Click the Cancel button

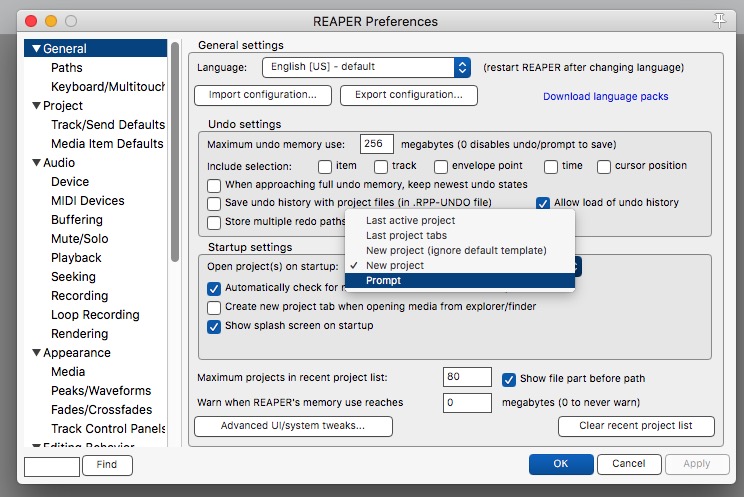[x=629, y=464]
